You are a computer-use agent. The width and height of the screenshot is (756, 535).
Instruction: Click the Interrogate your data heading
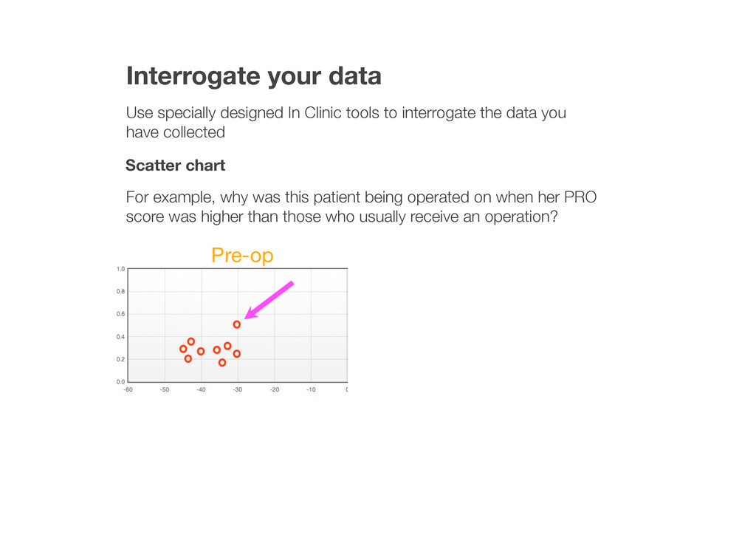(x=253, y=75)
